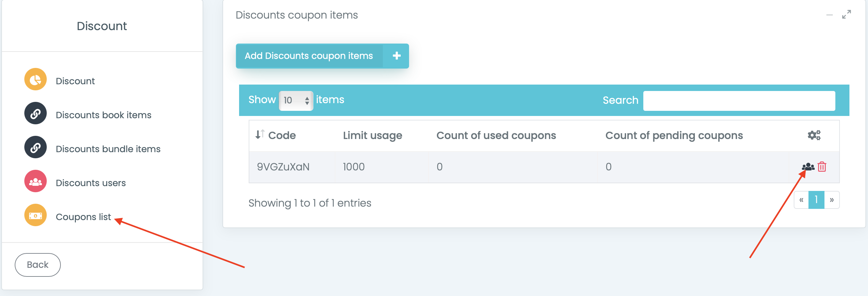The width and height of the screenshot is (868, 296).
Task: Go to the previous page arrow
Action: point(801,200)
